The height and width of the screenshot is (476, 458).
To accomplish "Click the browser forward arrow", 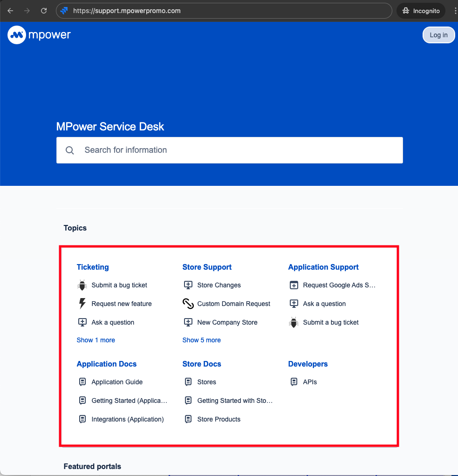I will 27,11.
